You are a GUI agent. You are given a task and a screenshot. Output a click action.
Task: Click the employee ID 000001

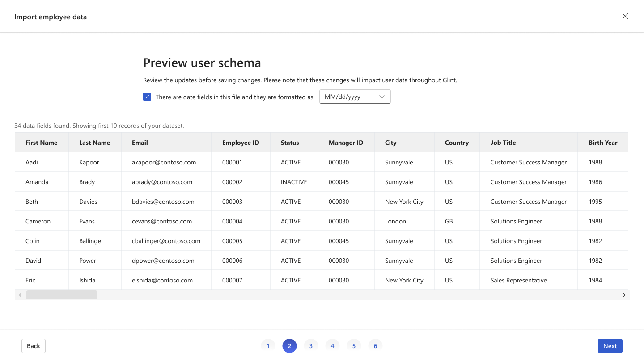pos(232,162)
